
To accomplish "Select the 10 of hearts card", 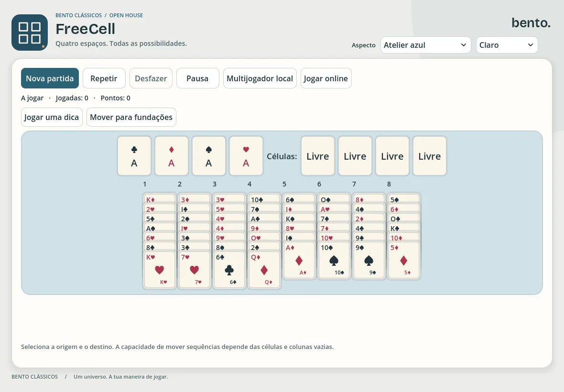I will click(334, 238).
